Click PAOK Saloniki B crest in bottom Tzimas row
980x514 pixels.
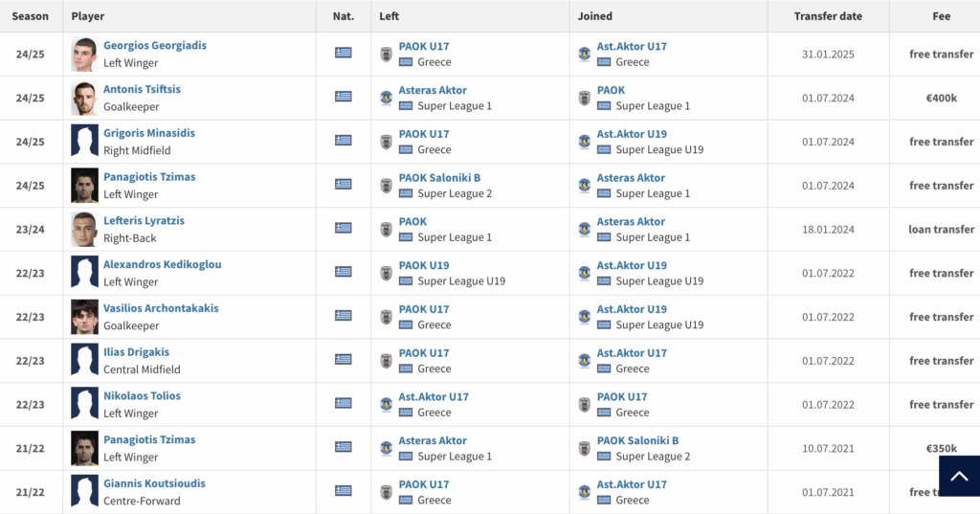[584, 448]
